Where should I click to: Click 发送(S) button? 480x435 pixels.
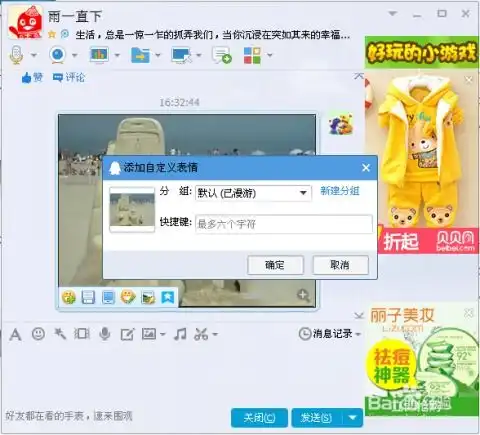[x=317, y=418]
